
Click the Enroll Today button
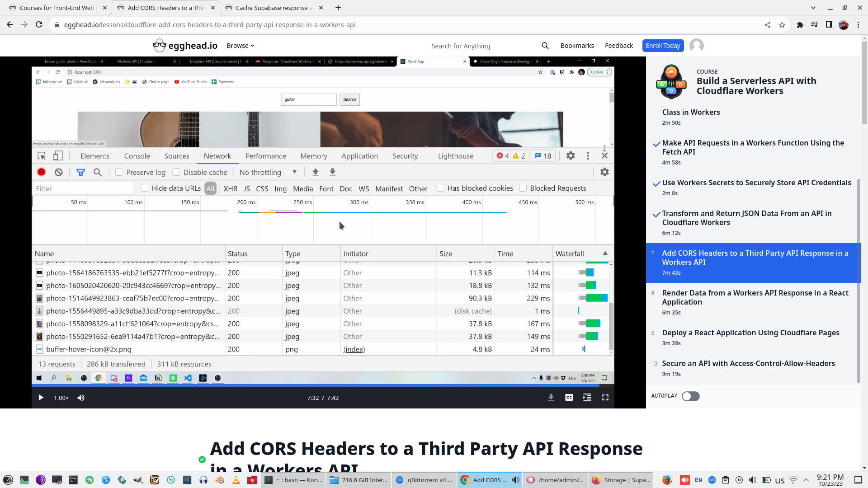662,46
